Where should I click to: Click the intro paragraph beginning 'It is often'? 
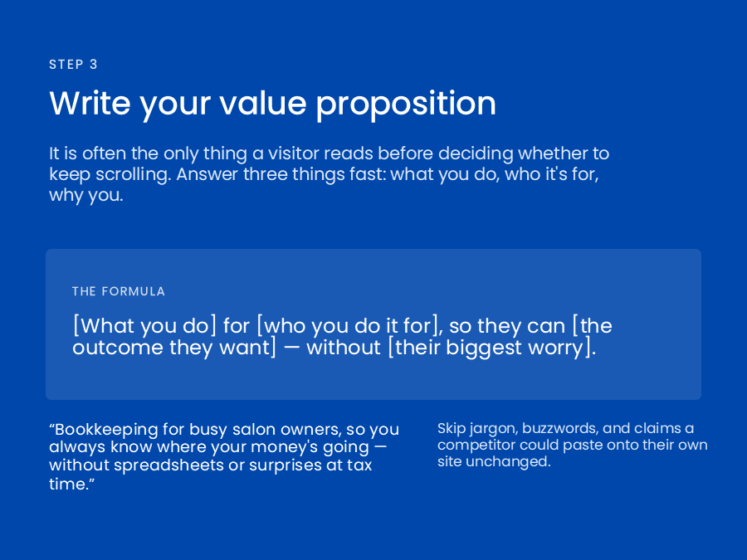[330, 174]
